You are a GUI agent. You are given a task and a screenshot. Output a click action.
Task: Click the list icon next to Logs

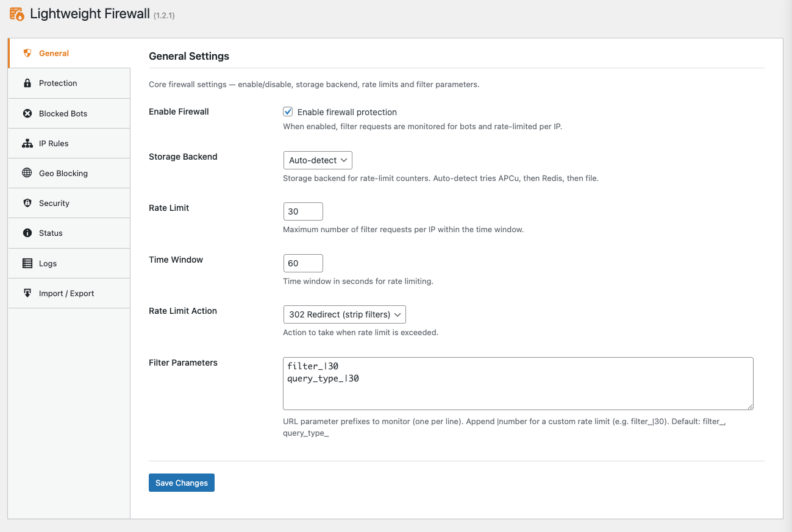pos(27,263)
